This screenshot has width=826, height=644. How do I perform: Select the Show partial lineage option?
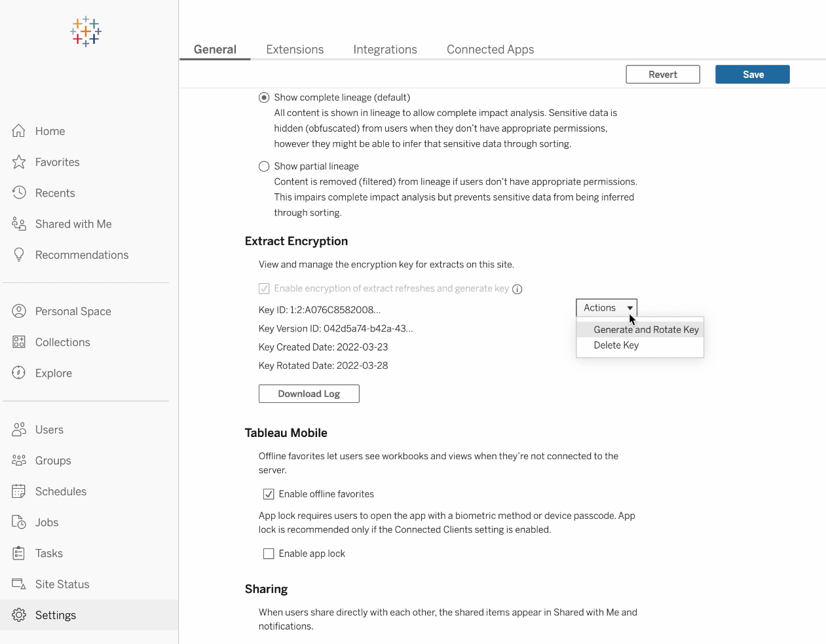[x=264, y=166]
